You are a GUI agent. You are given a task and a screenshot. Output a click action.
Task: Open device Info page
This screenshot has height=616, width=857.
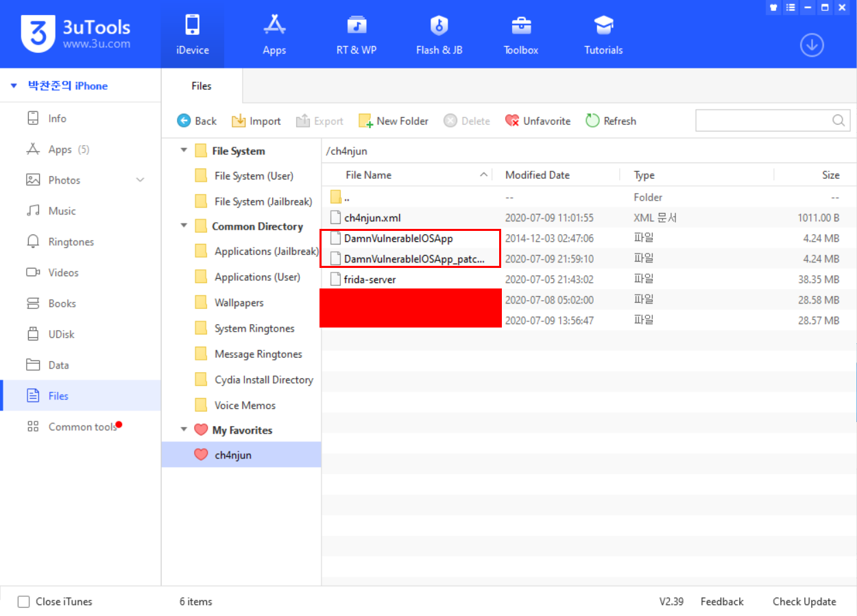point(80,119)
